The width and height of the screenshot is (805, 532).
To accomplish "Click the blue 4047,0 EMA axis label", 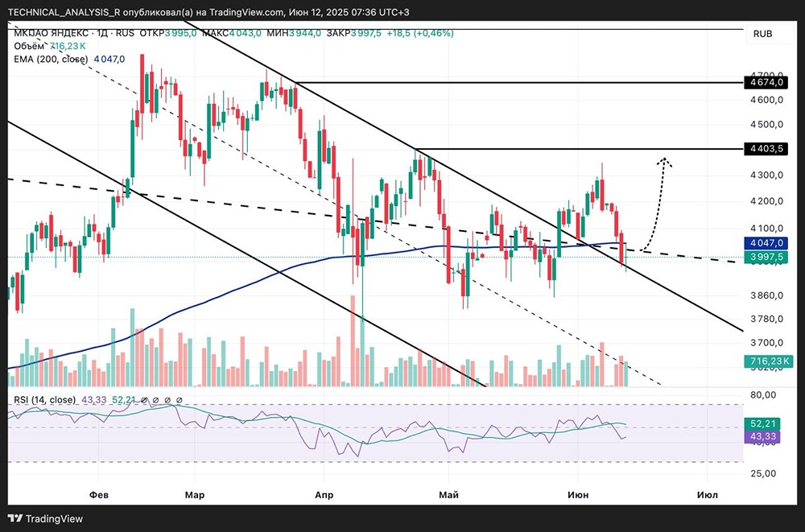I will point(766,242).
